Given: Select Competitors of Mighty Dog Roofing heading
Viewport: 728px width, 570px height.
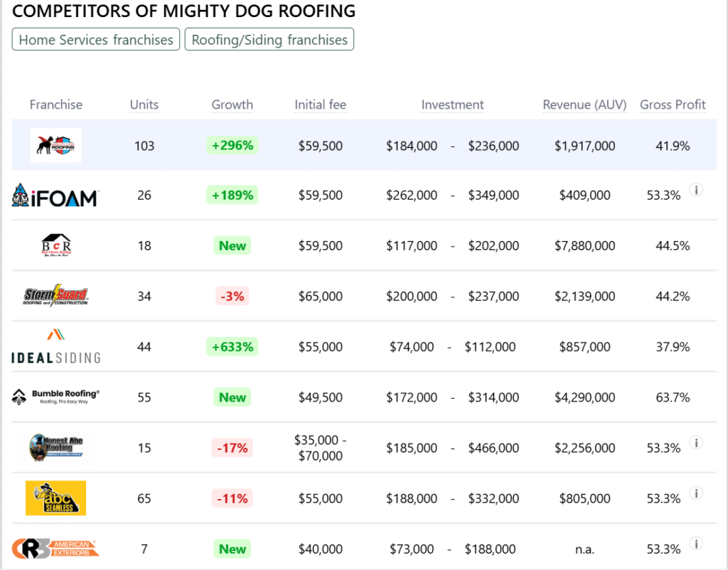Looking at the screenshot, I should coord(184,11).
